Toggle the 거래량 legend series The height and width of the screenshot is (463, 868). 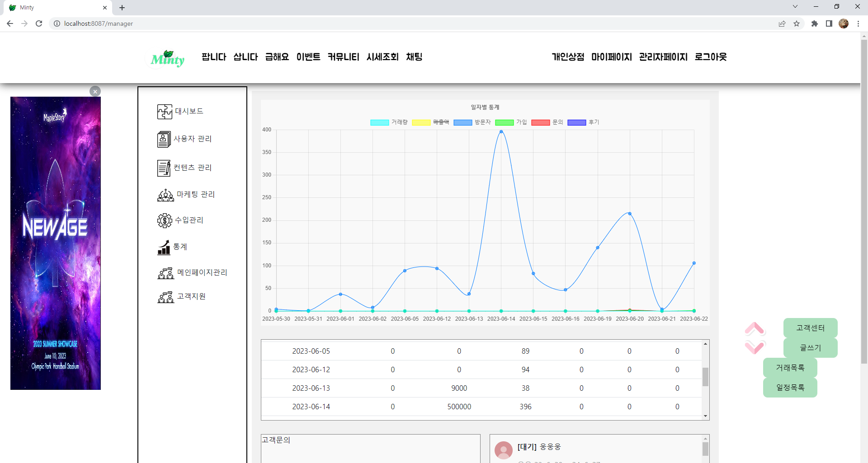tap(379, 122)
